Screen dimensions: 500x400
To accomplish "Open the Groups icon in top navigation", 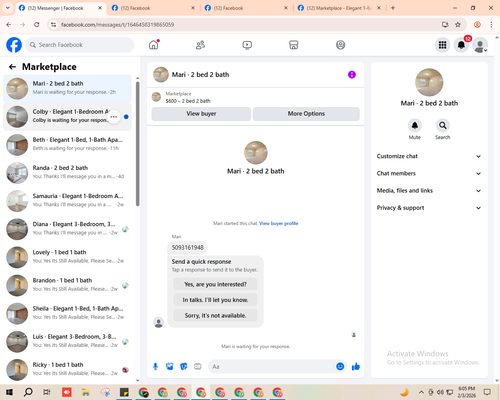I will click(x=340, y=45).
